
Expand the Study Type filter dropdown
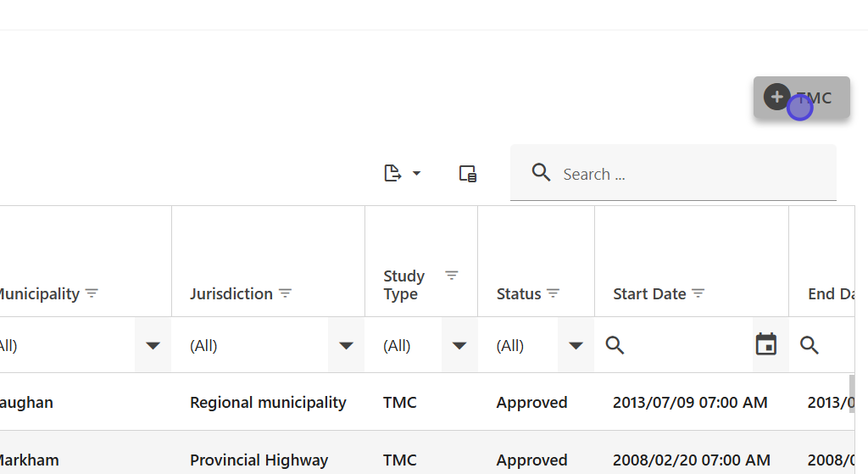459,345
